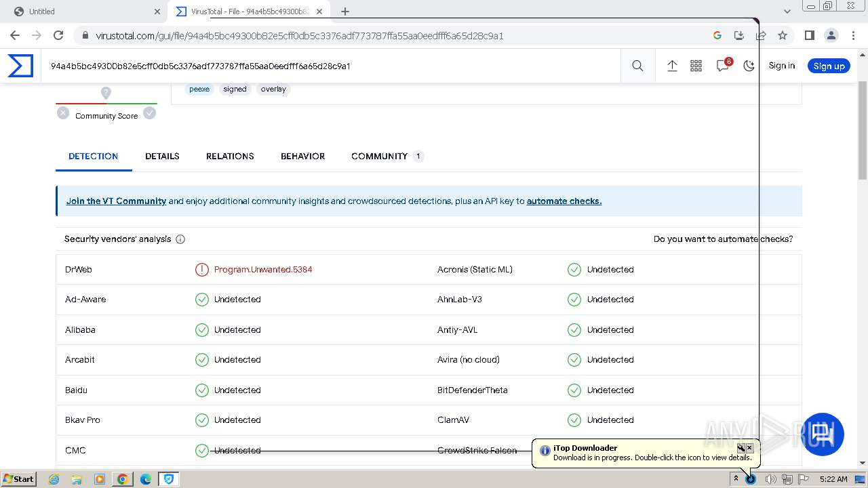
Task: Open the iTop Downloader balloon options icon
Action: [x=741, y=448]
